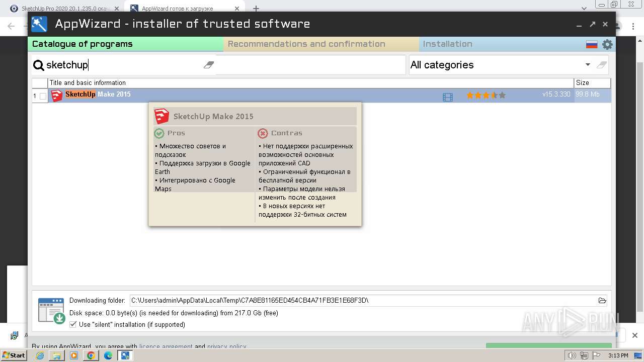Go back in the browser
The height and width of the screenshot is (362, 644).
point(11,26)
